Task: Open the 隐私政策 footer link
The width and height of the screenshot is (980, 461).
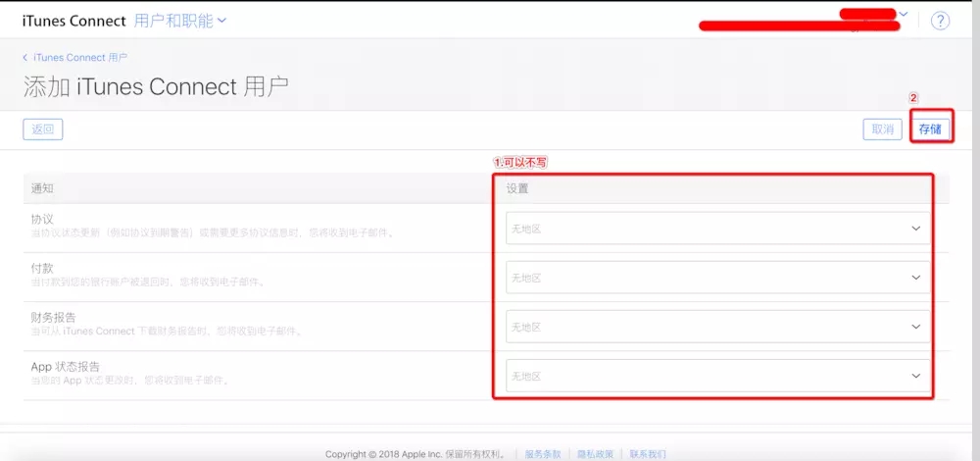Action: point(595,454)
